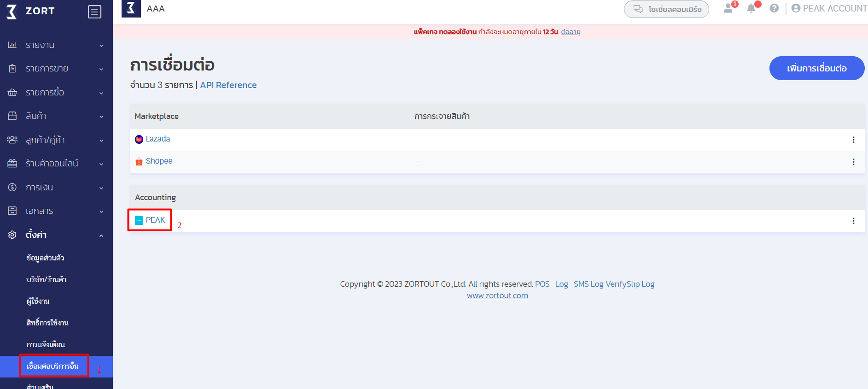Expand the การเงิน sidebar menu
The image size is (868, 389).
tap(56, 188)
